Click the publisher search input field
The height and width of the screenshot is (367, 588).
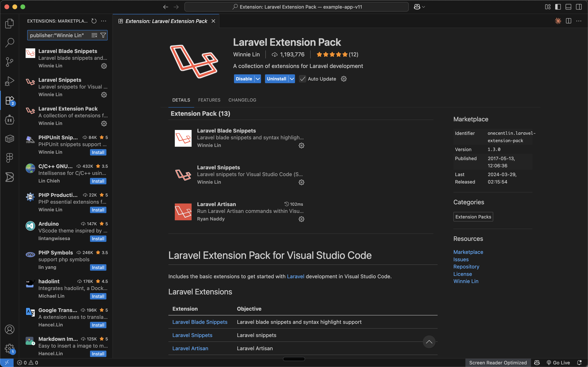tap(59, 35)
